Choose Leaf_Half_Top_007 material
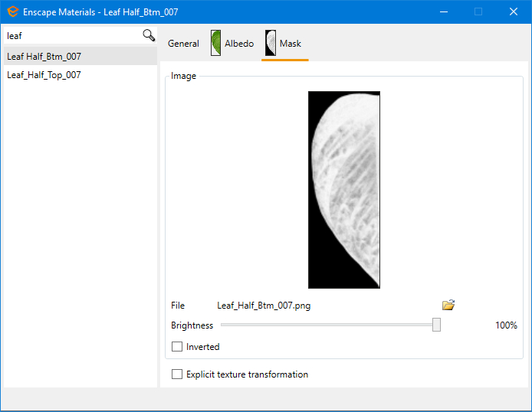 [44, 75]
